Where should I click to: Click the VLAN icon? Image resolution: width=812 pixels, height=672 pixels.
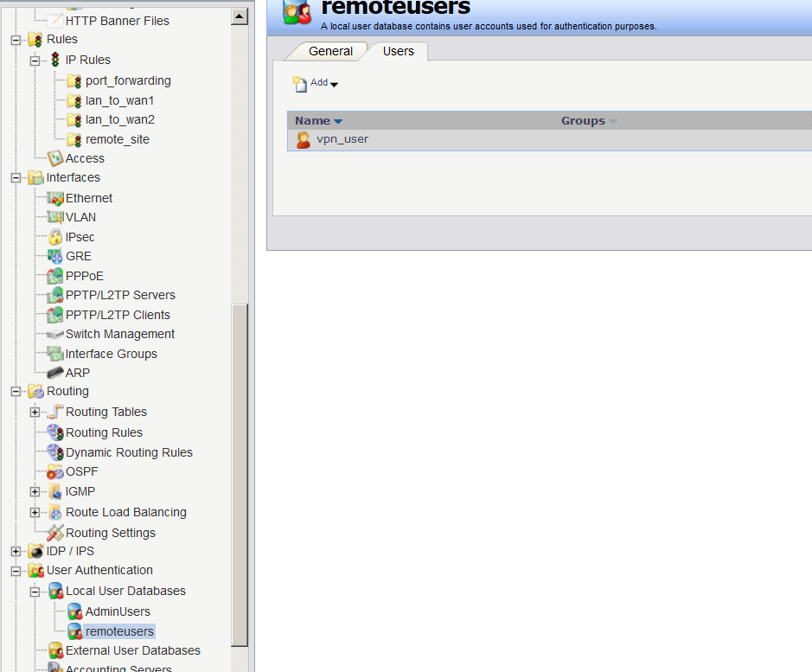pyautogui.click(x=54, y=217)
